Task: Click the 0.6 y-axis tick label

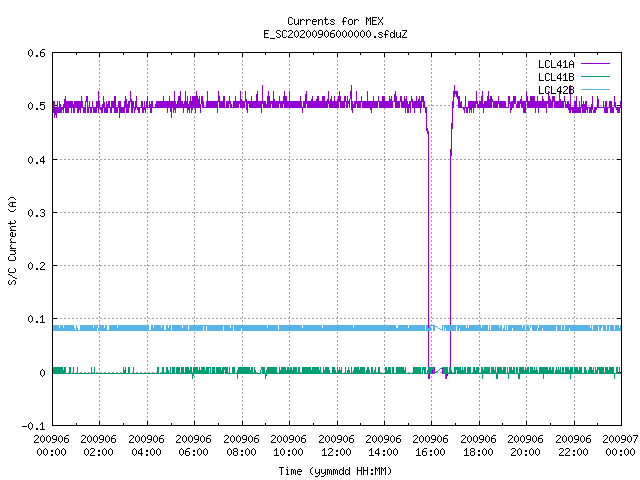Action: (36, 53)
